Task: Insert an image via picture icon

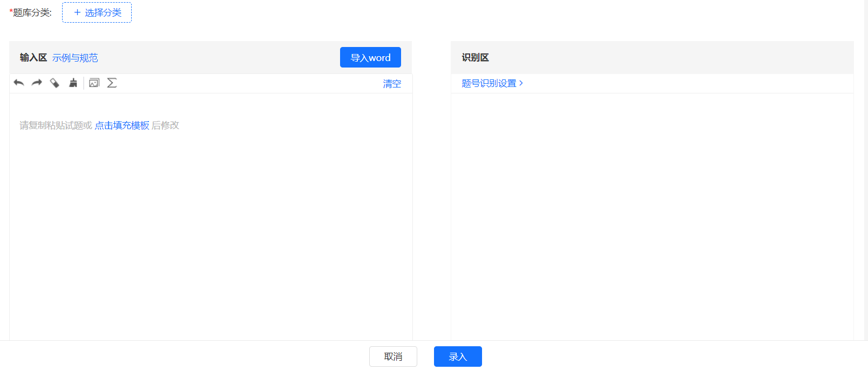Action: click(94, 83)
